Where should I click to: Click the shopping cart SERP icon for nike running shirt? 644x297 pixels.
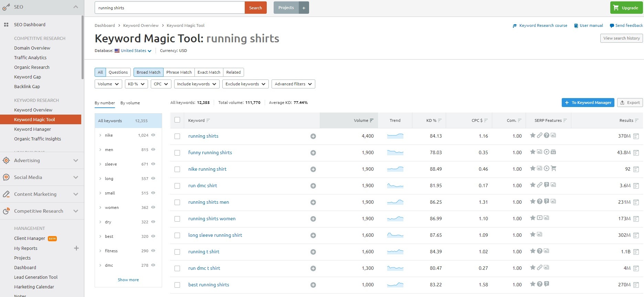coord(553,168)
